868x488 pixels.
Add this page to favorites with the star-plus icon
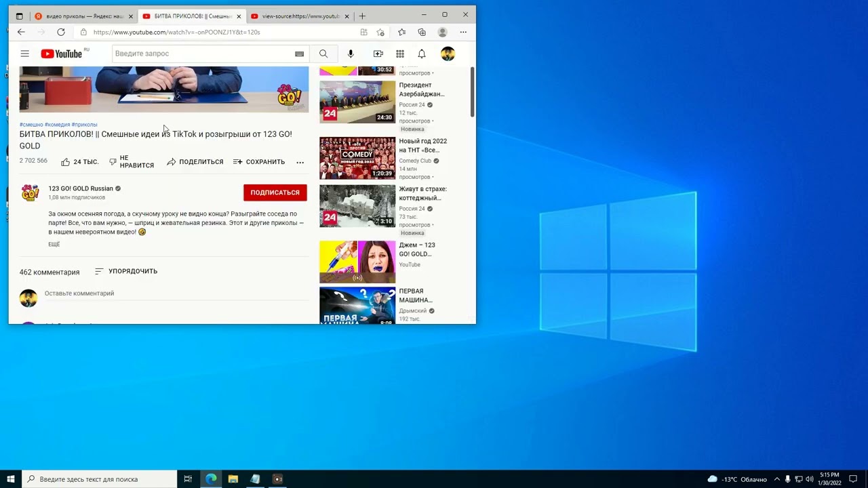pos(380,32)
